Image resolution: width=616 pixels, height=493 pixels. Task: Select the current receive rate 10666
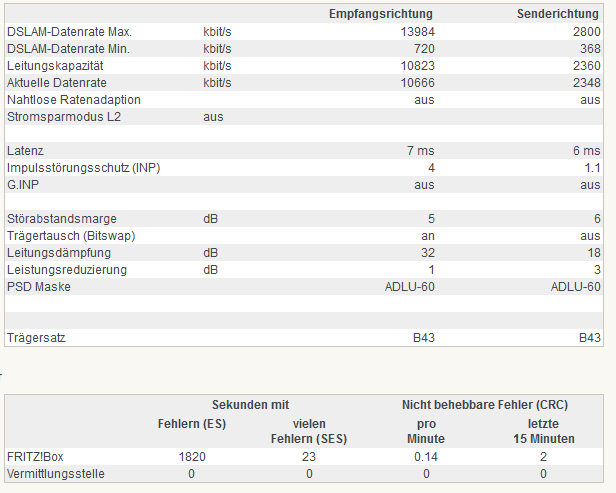(x=418, y=83)
